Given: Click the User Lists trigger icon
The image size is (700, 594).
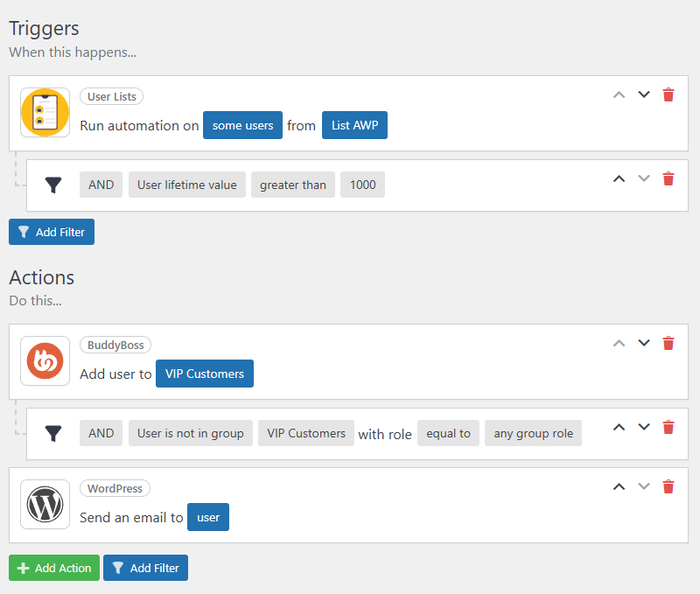Looking at the screenshot, I should tap(45, 112).
